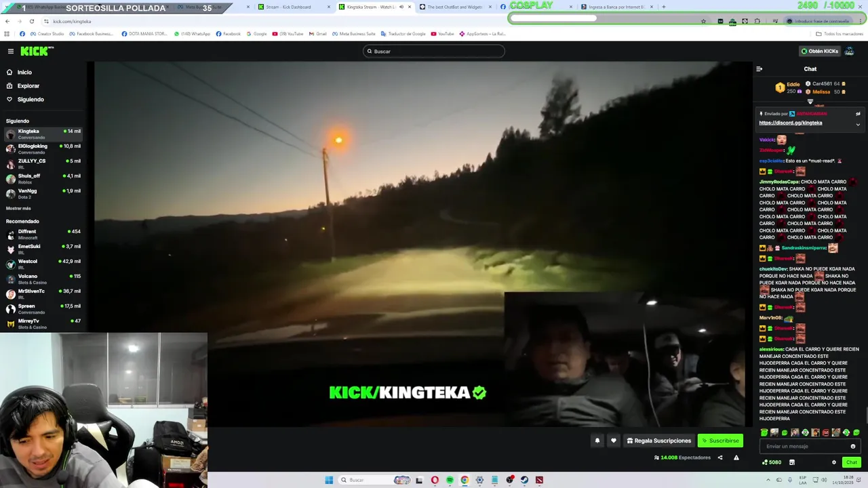Open Steam from taskbar
This screenshot has width=868, height=488.
524,480
